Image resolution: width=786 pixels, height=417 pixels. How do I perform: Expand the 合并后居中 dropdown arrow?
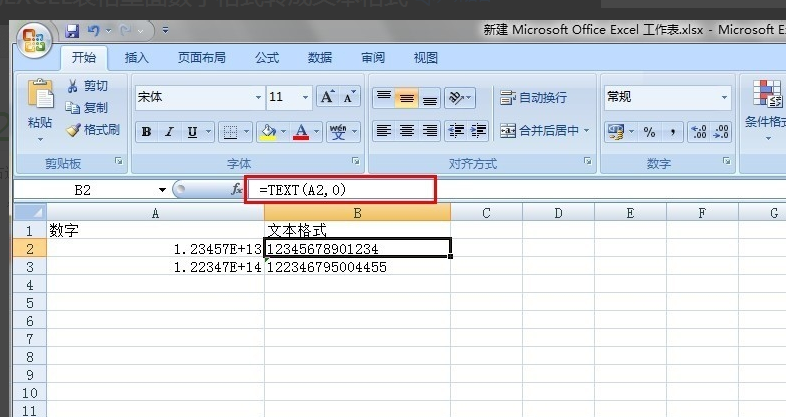click(586, 131)
